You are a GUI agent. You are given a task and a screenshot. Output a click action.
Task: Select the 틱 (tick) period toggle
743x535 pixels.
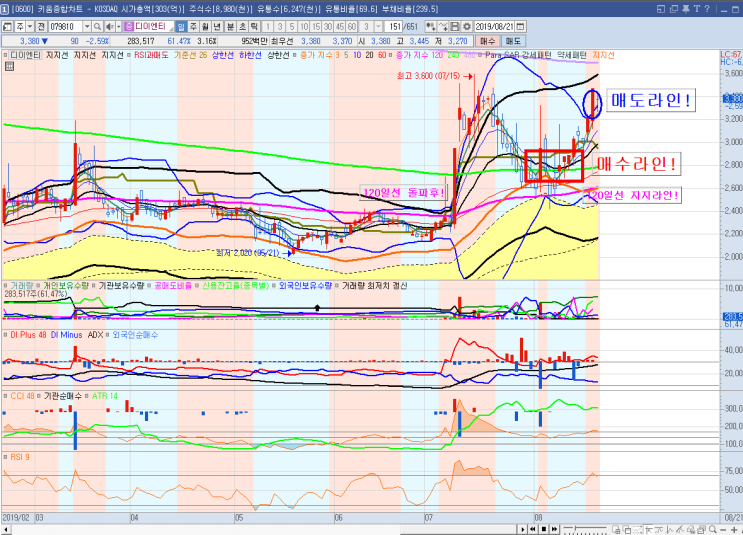pyautogui.click(x=254, y=27)
